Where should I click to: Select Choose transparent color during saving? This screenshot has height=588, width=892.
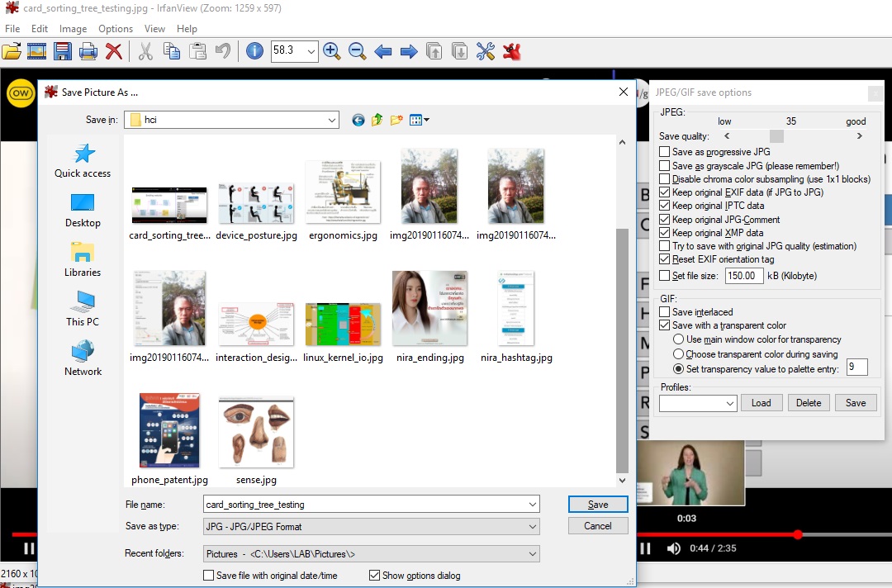point(678,354)
